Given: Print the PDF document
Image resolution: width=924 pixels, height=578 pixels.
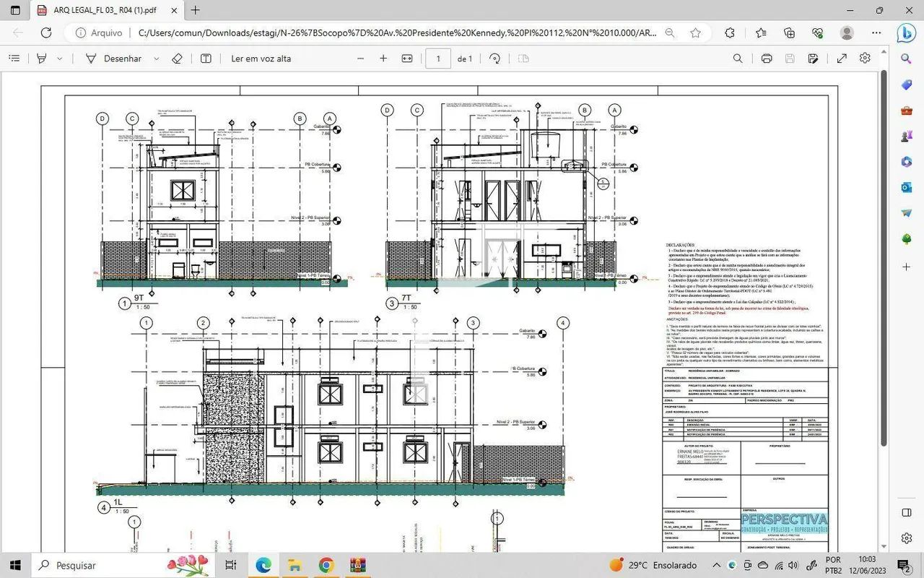Looking at the screenshot, I should click(x=767, y=59).
